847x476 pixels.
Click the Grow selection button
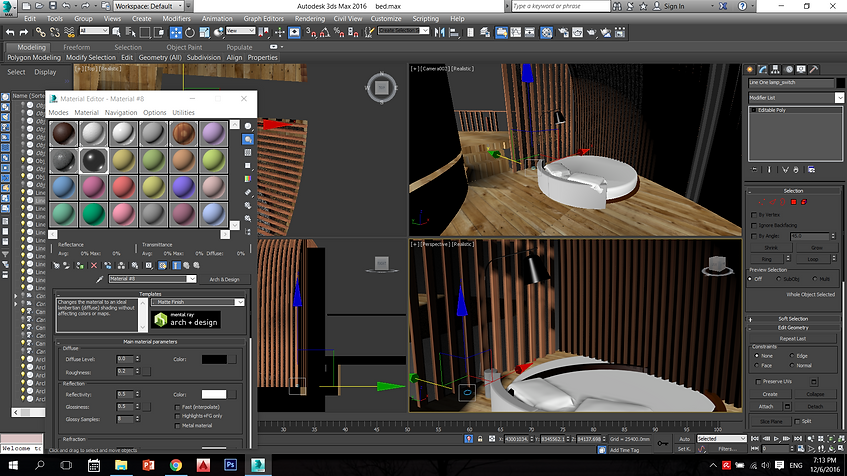(x=816, y=248)
